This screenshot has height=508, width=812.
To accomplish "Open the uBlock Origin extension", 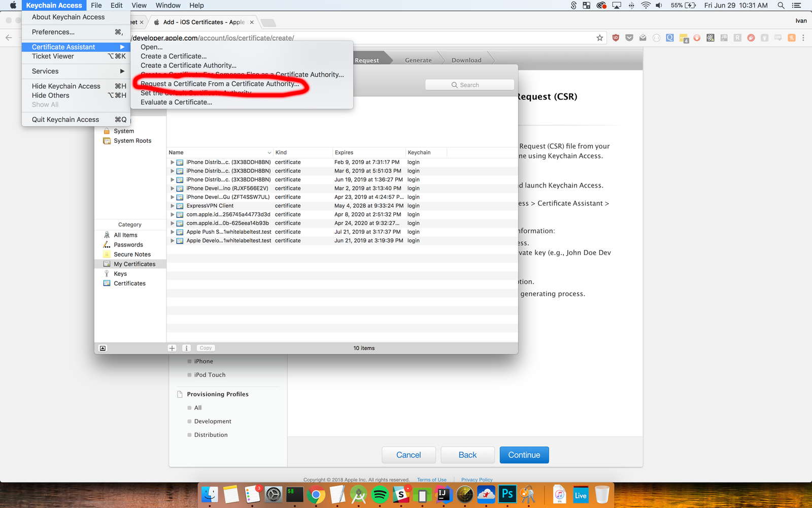I will [616, 38].
